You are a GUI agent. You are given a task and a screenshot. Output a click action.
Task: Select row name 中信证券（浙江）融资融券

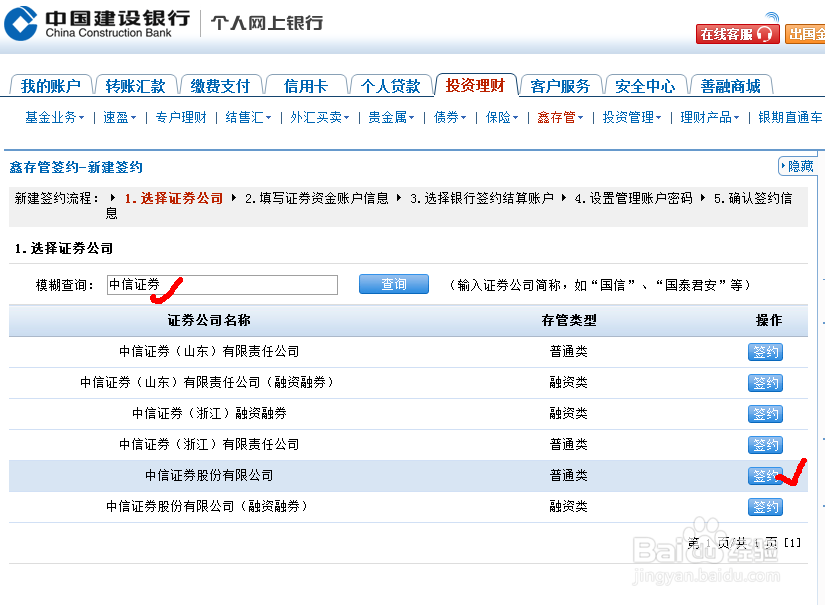[x=209, y=414]
